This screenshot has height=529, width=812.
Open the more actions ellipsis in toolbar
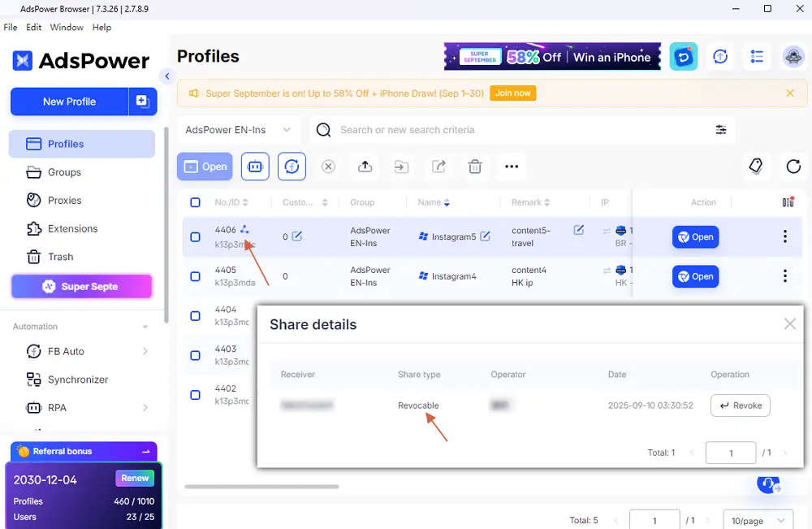[512, 167]
